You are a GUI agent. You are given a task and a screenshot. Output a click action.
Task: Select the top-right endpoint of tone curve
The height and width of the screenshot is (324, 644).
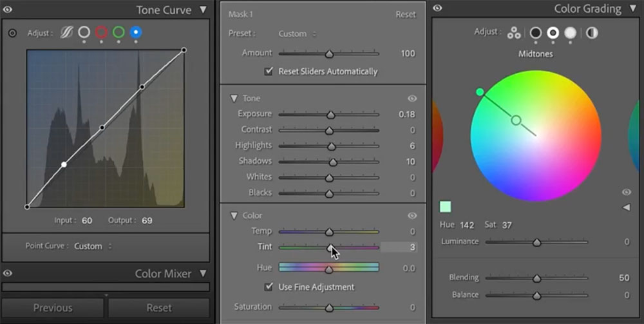tap(184, 50)
